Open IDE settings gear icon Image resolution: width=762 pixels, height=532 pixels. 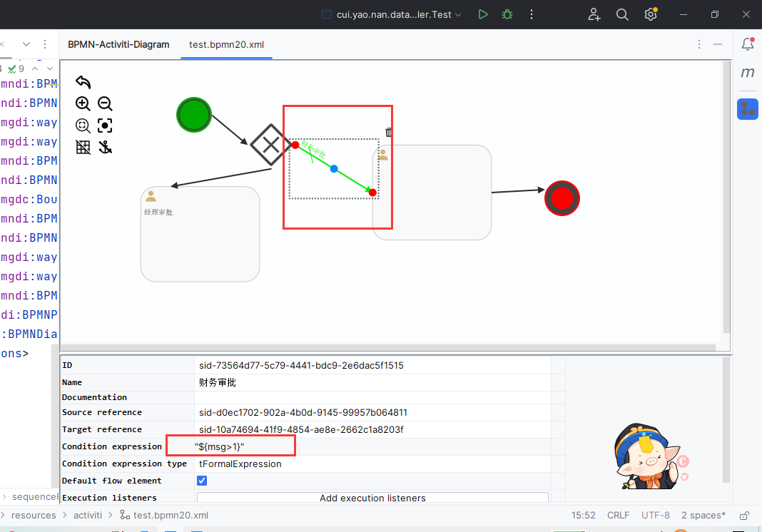[x=651, y=14]
